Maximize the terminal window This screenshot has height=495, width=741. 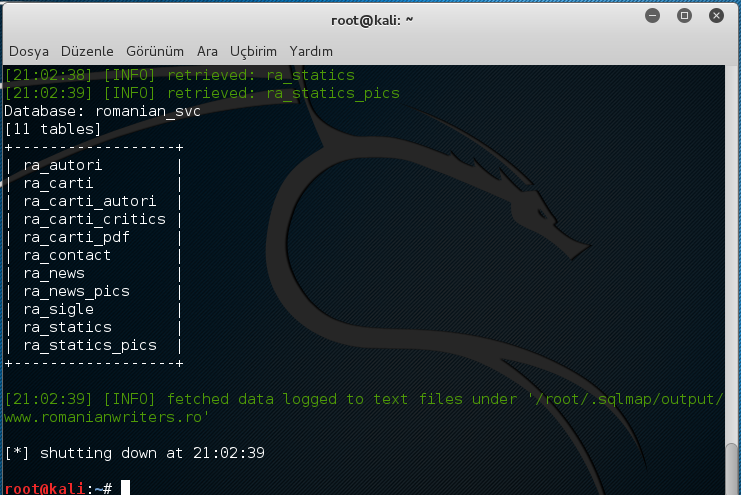[684, 16]
